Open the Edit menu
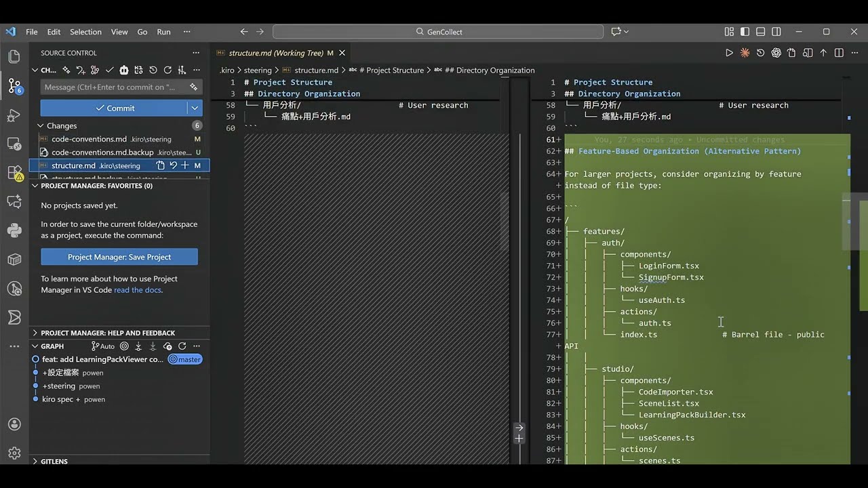The height and width of the screenshot is (488, 868). [54, 32]
